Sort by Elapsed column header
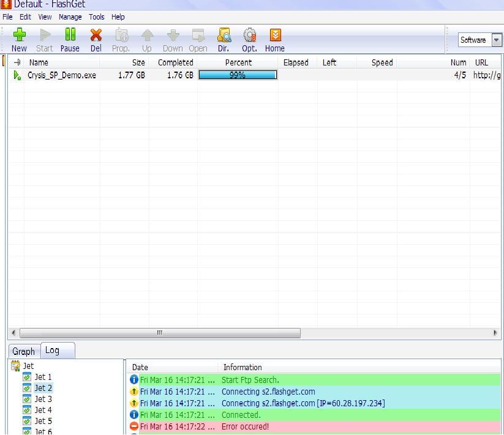This screenshot has height=435, width=504. [298, 62]
